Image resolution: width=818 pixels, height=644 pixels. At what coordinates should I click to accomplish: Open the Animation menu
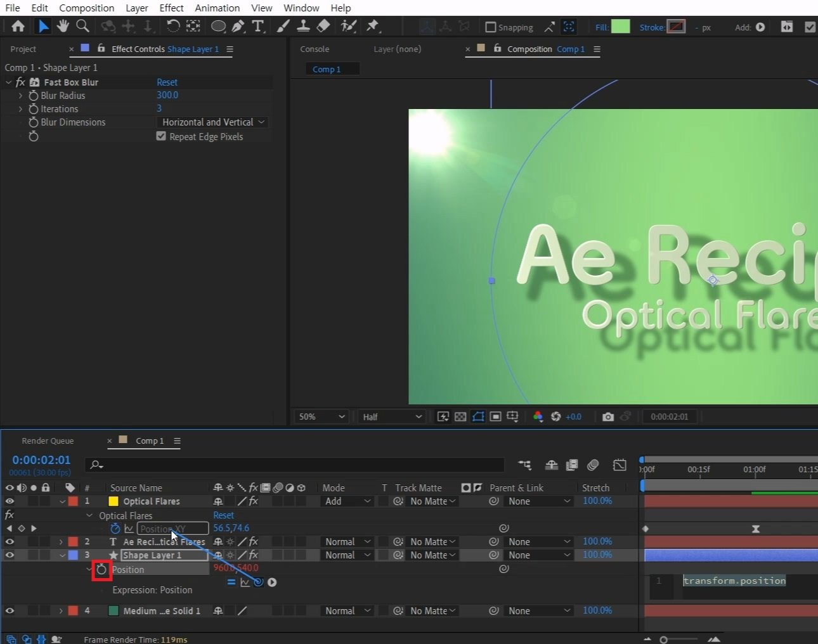pyautogui.click(x=217, y=8)
